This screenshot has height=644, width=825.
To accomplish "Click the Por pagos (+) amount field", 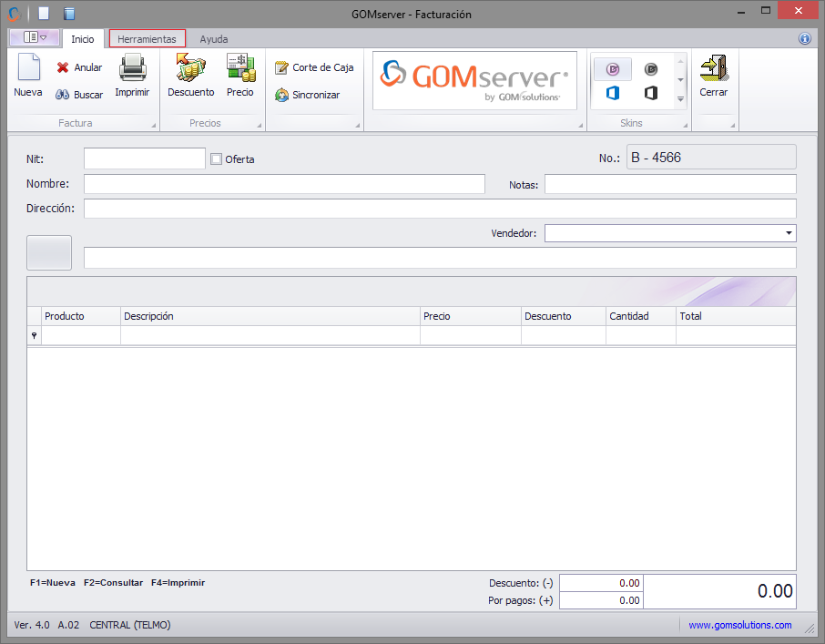I will (601, 600).
